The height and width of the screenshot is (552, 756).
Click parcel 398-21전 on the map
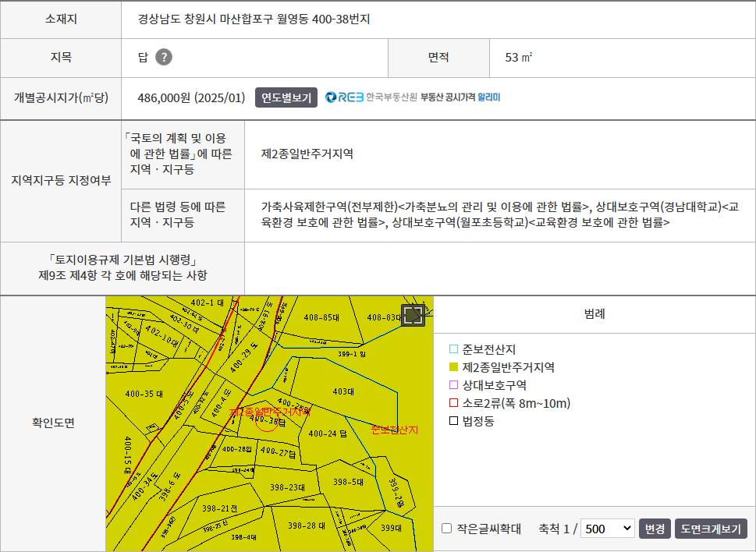click(219, 508)
